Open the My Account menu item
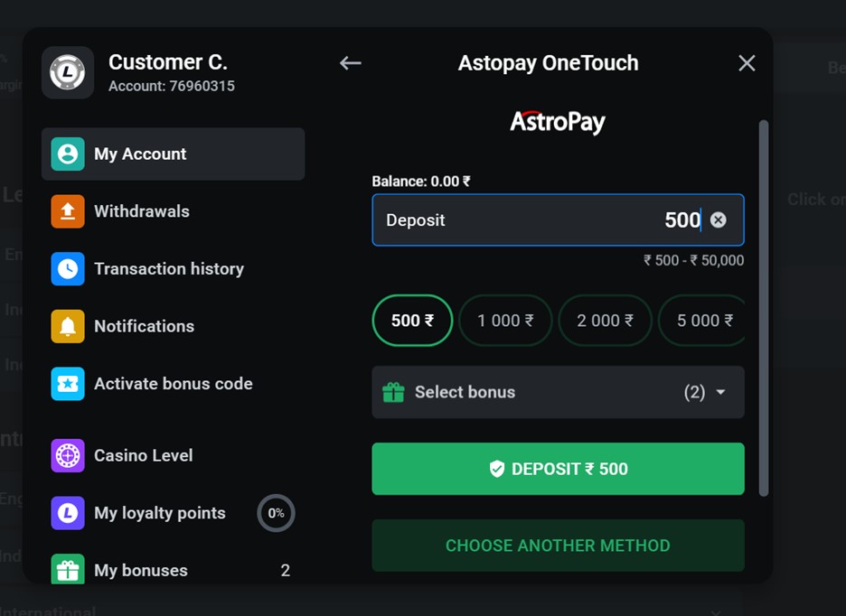 coord(173,154)
